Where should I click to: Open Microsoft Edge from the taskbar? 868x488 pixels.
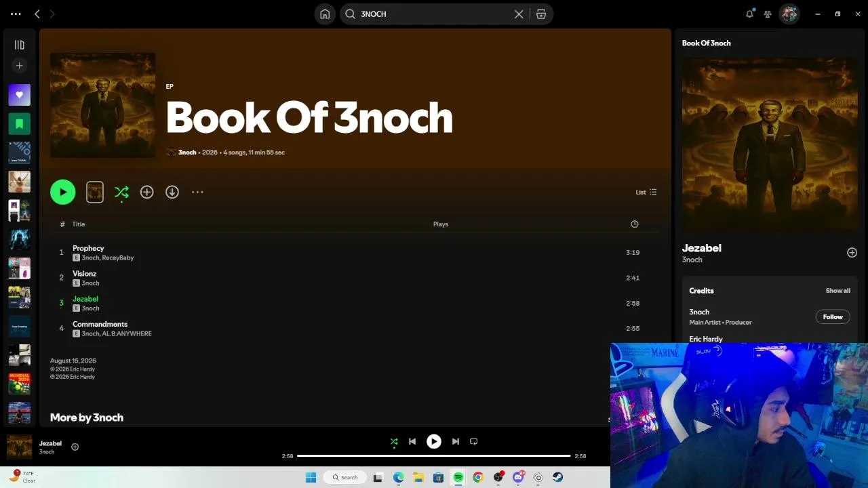(x=398, y=478)
